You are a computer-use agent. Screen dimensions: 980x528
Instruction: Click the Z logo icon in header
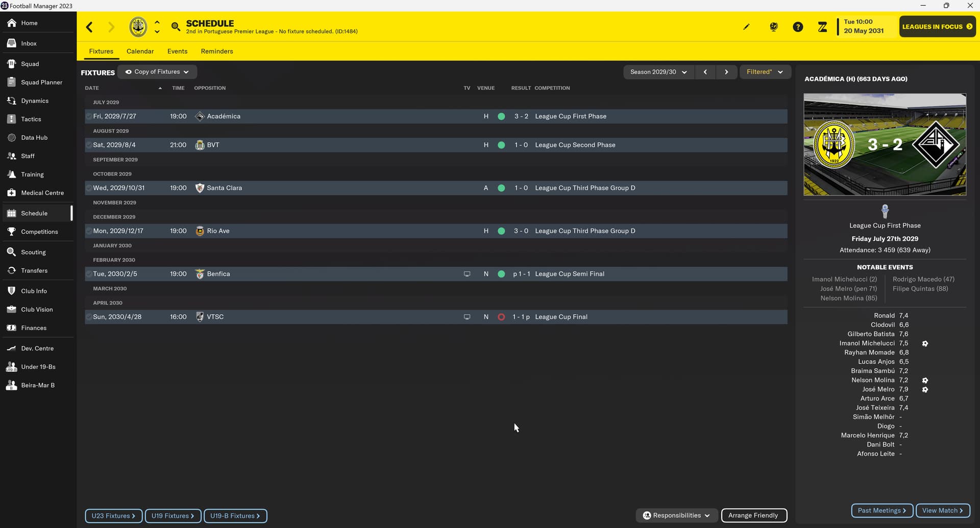click(x=822, y=27)
